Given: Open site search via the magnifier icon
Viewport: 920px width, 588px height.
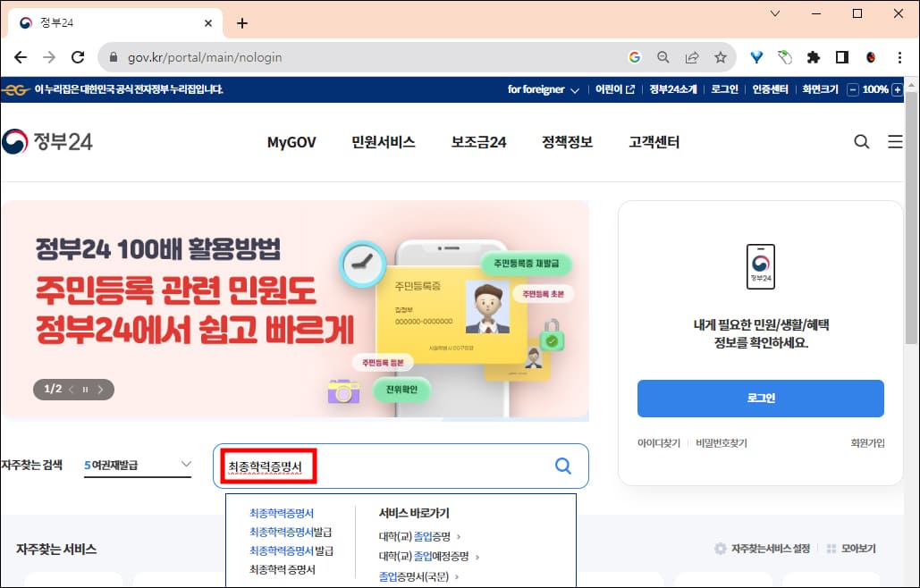Looking at the screenshot, I should [x=861, y=141].
